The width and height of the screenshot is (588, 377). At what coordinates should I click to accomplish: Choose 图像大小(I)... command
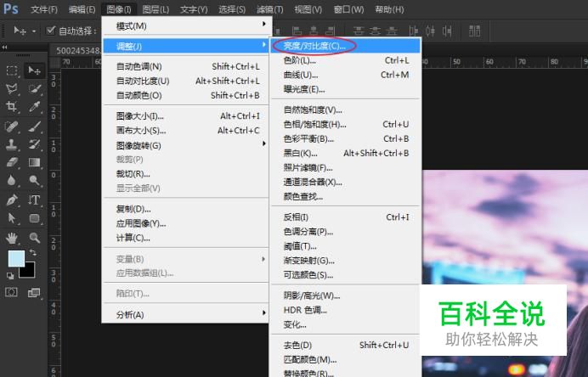185,116
